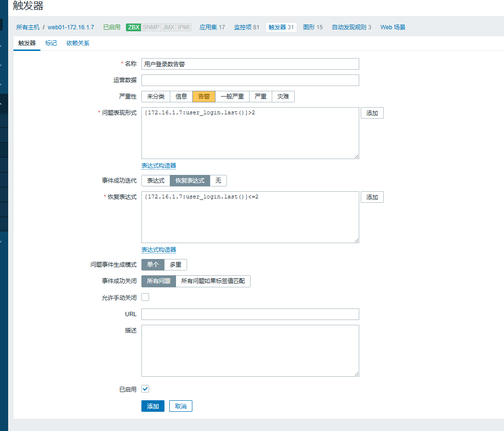Open 应用集 17 applications list
The width and height of the screenshot is (504, 431).
click(x=212, y=27)
